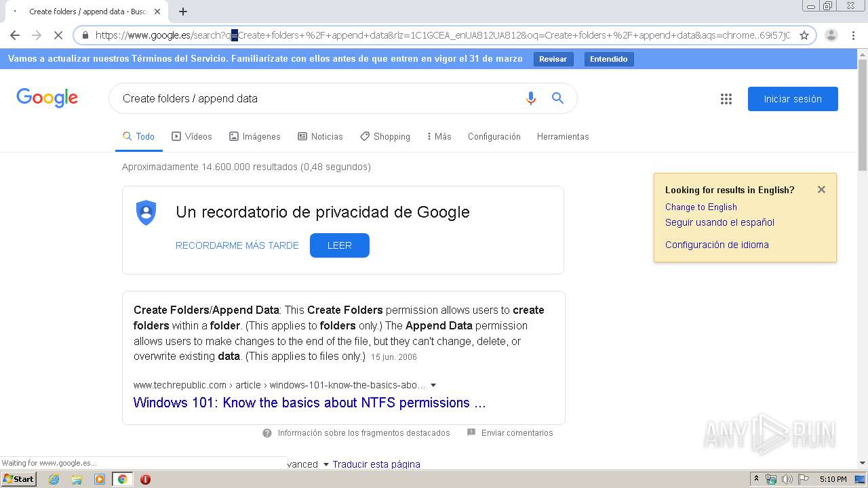The height and width of the screenshot is (488, 868).
Task: Open question mark info icon on snippets
Action: pyautogui.click(x=267, y=433)
